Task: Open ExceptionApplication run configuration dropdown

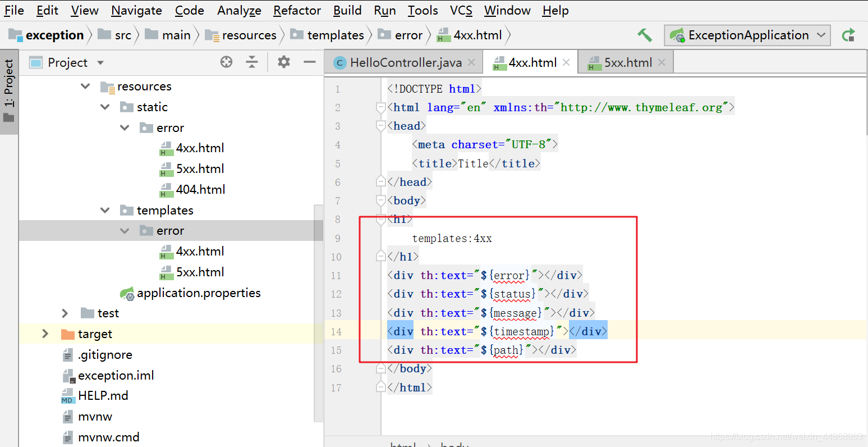Action: [747, 35]
